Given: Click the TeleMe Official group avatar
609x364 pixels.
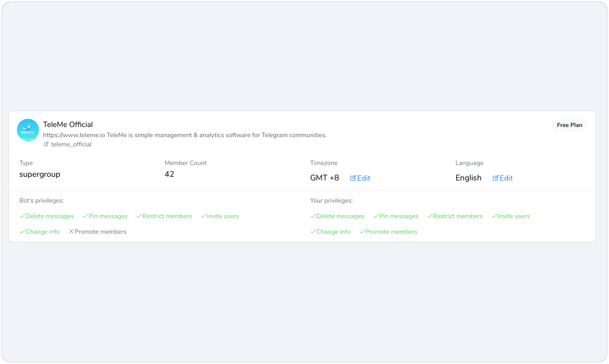Looking at the screenshot, I should 28,130.
